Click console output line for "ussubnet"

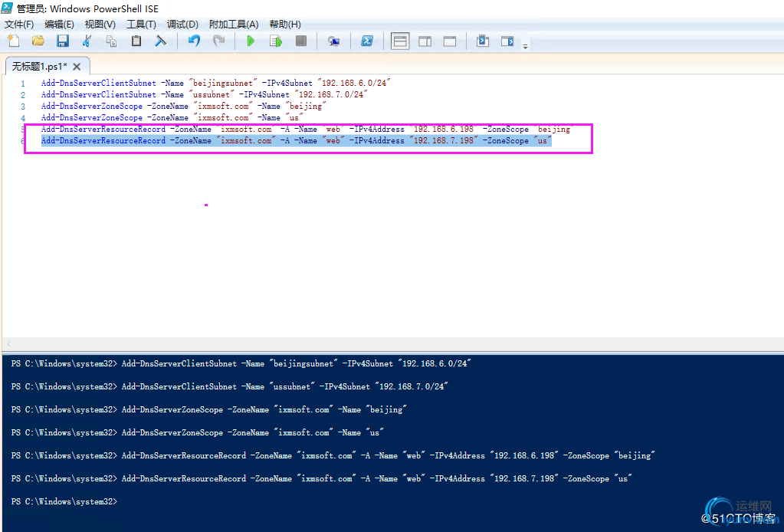pos(229,386)
